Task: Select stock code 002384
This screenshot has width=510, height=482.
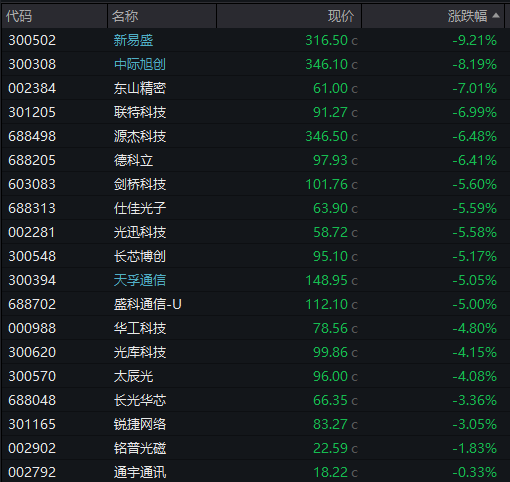Action: (x=32, y=88)
